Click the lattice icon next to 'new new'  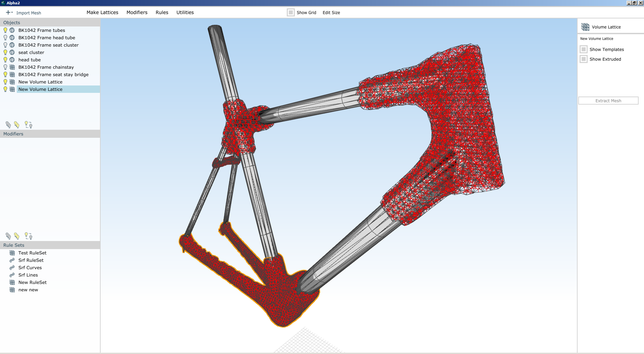click(x=12, y=290)
